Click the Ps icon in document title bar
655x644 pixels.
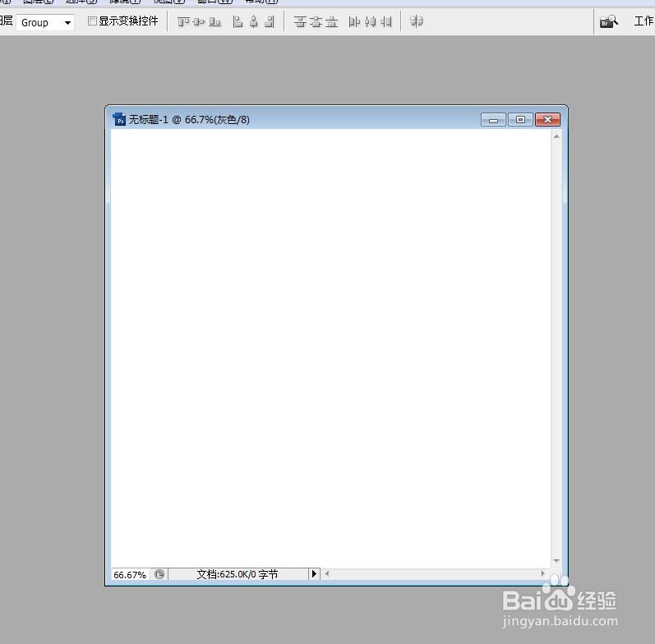pyautogui.click(x=119, y=119)
